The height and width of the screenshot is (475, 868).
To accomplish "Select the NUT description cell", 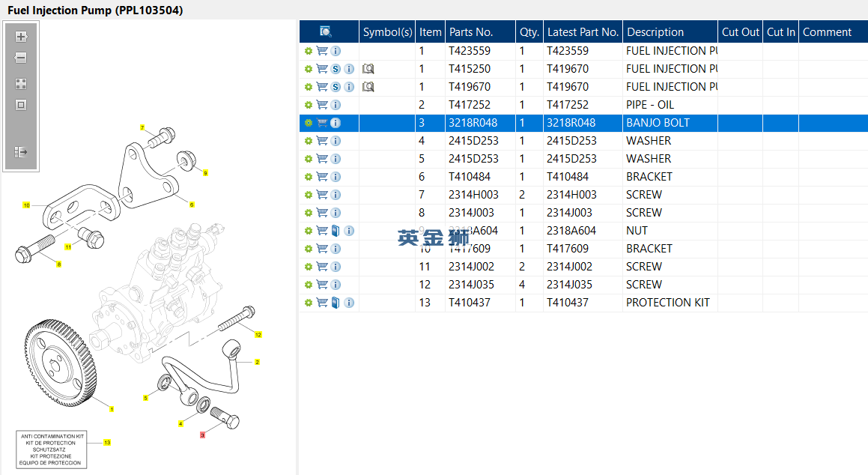I will [670, 231].
